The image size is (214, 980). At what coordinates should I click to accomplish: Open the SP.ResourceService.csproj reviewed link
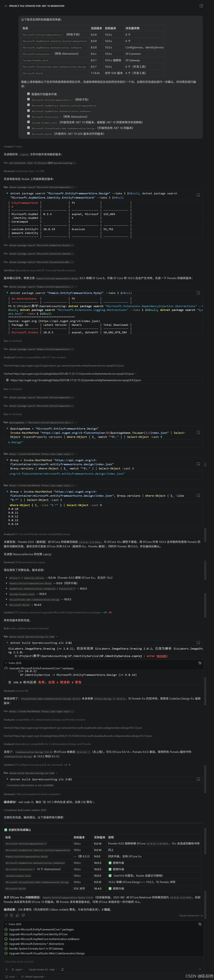30,562
